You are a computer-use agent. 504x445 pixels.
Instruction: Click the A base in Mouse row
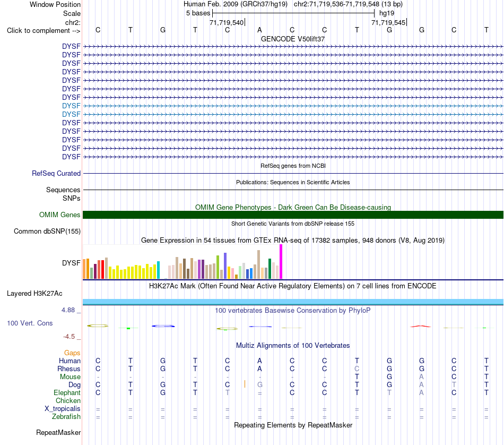pos(421,376)
